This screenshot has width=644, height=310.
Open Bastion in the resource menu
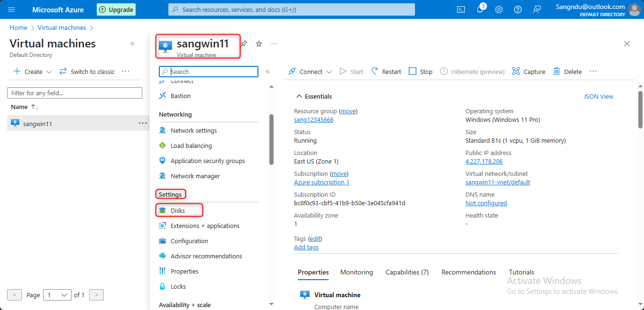[x=180, y=96]
